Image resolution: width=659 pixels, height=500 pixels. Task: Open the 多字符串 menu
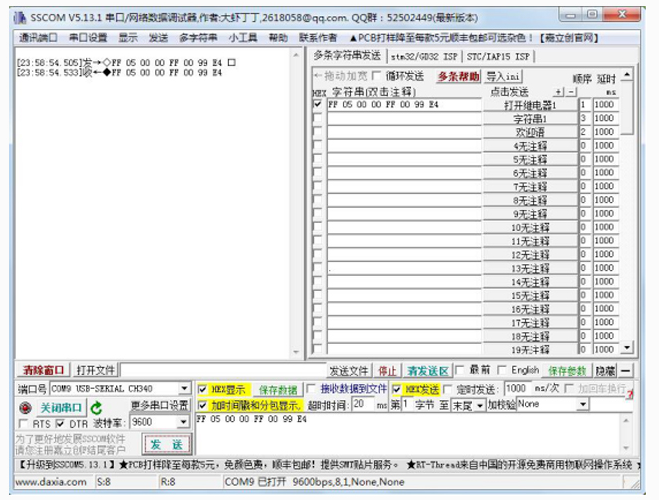pyautogui.click(x=198, y=38)
